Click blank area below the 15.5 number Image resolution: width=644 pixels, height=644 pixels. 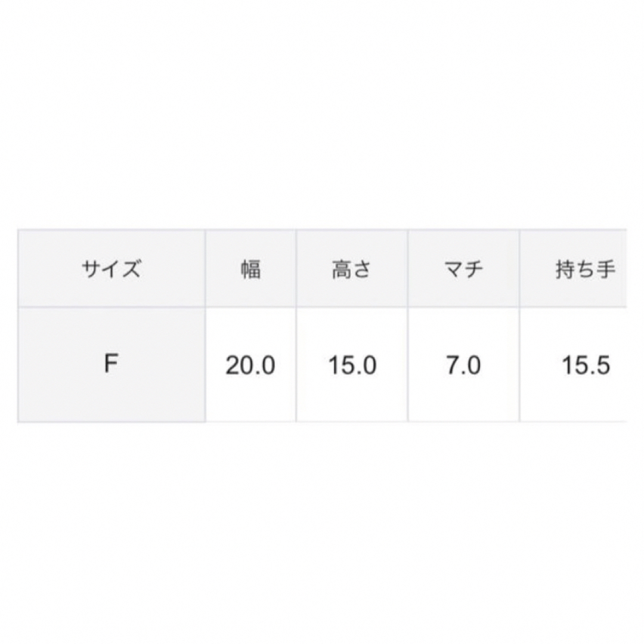(x=574, y=398)
